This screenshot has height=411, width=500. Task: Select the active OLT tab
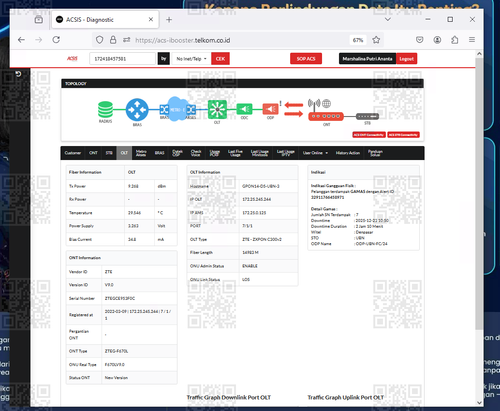click(x=124, y=153)
